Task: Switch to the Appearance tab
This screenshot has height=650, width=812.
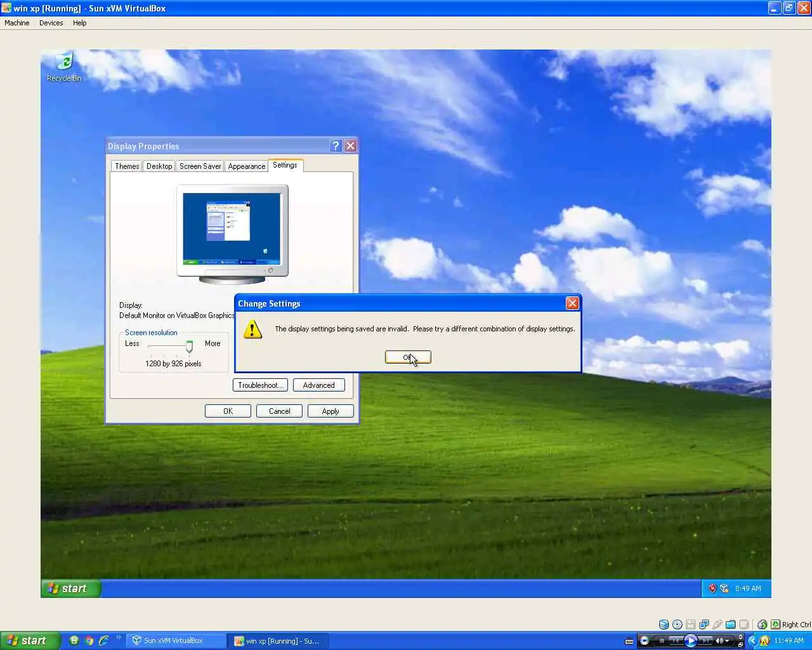Action: [247, 166]
